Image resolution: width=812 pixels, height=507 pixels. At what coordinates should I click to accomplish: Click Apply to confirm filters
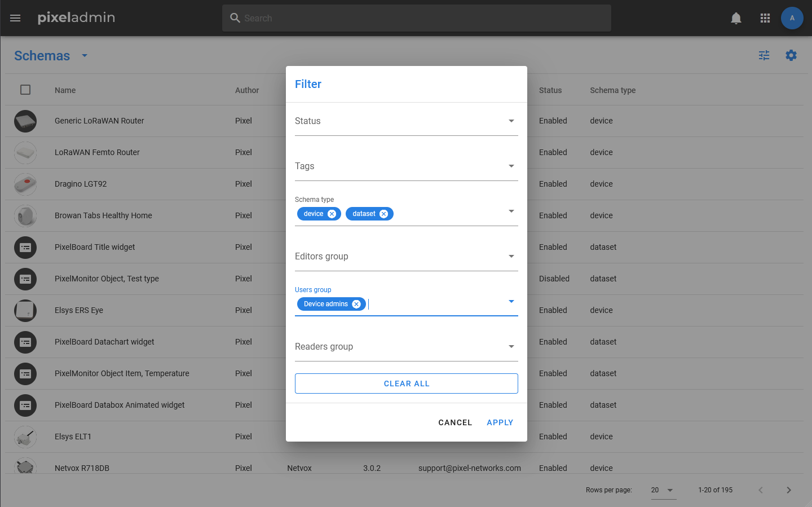500,422
